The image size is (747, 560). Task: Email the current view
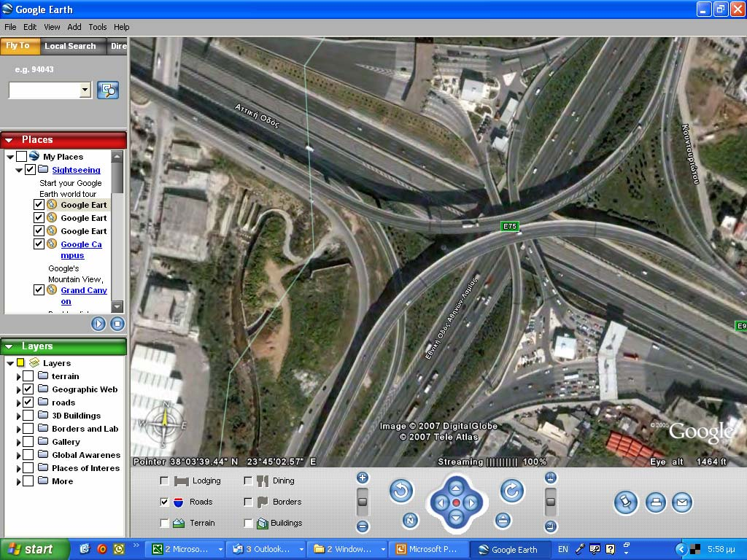[682, 502]
